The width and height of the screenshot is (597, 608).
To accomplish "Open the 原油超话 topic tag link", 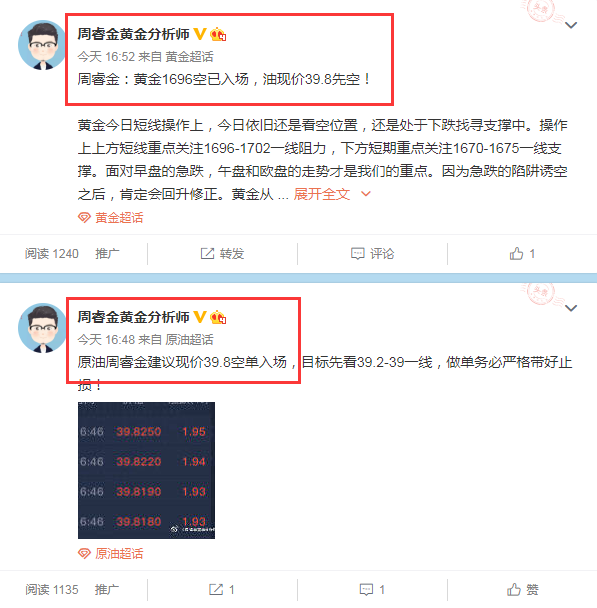I will 110,553.
